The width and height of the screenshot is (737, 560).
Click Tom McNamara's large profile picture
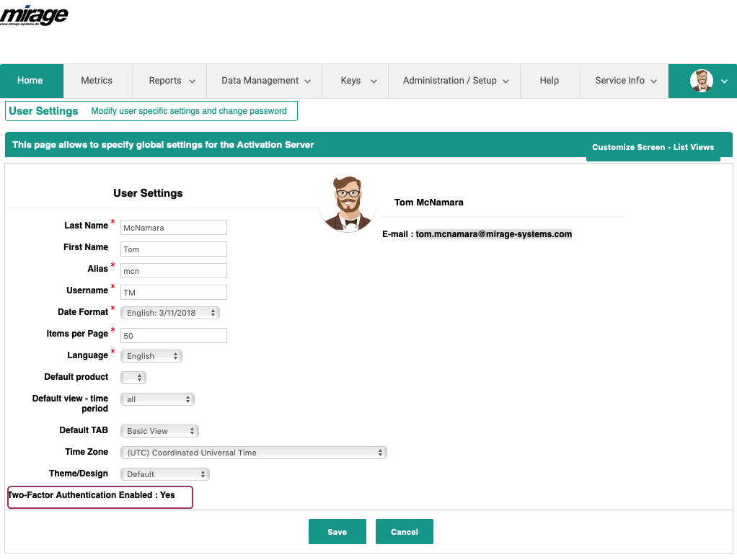348,204
